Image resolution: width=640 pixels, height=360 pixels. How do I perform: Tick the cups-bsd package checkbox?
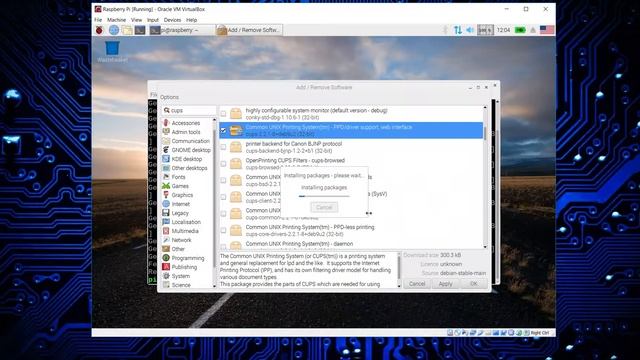[x=223, y=180]
